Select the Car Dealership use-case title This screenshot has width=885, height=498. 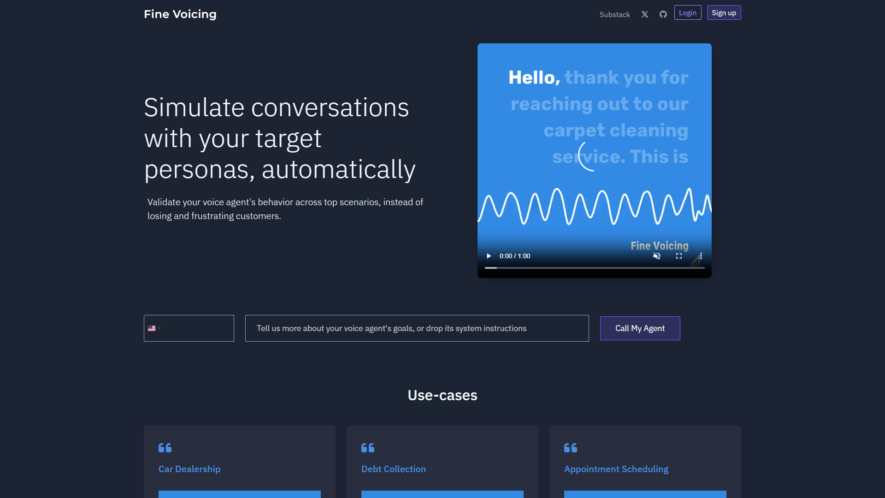coord(189,469)
